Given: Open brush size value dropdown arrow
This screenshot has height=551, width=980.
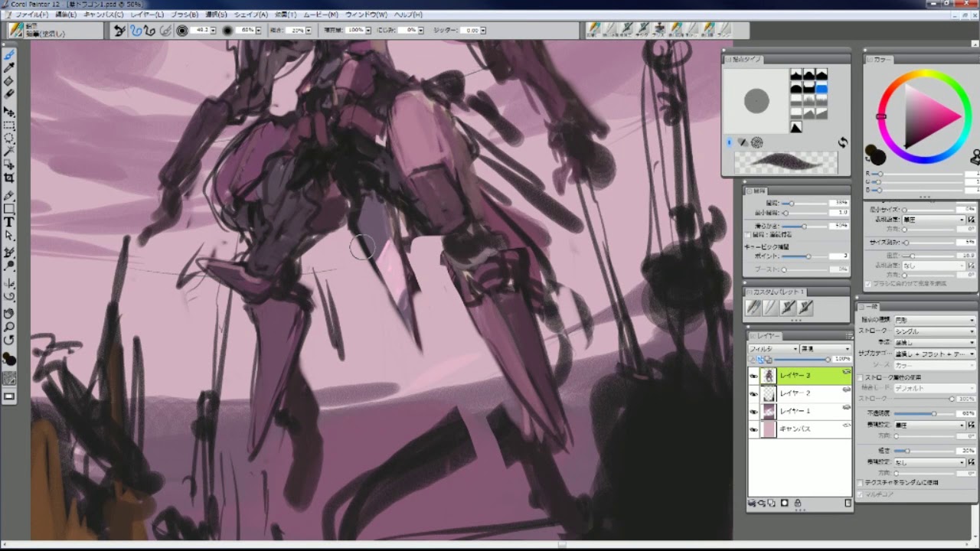Looking at the screenshot, I should click(x=214, y=31).
